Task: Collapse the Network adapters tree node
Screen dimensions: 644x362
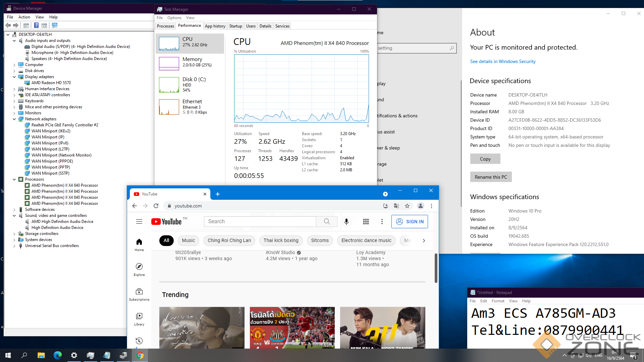Action: pos(14,119)
